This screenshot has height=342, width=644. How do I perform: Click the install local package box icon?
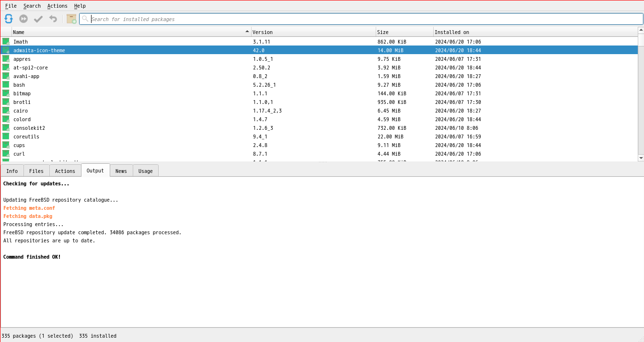pos(71,19)
